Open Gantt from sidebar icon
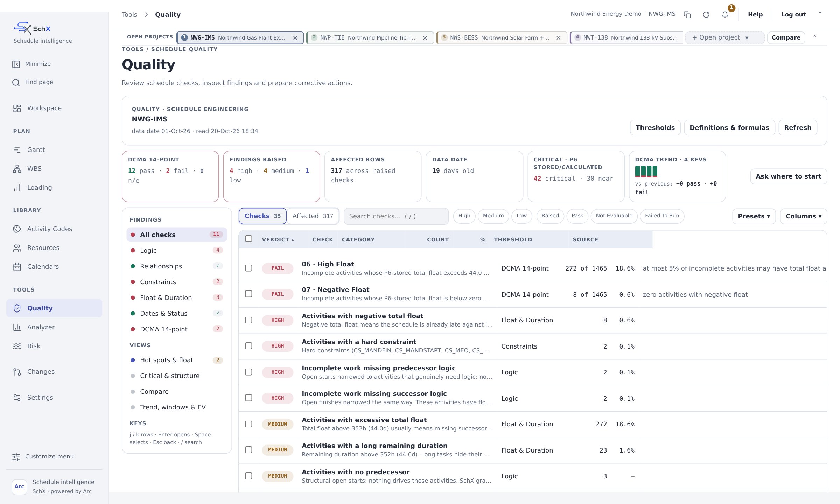840x504 pixels. coord(17,150)
